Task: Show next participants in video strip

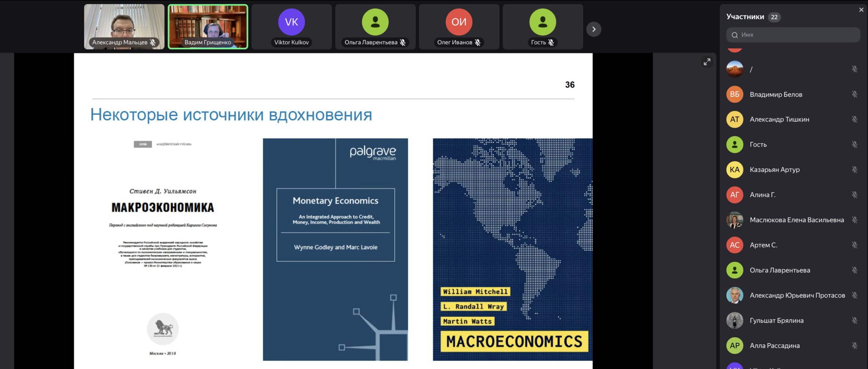Action: pos(593,29)
